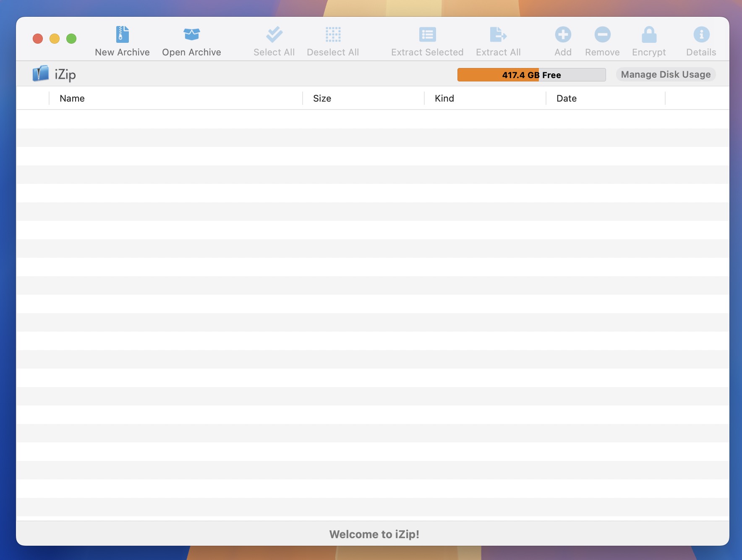Click the Welcome to iZip status bar
This screenshot has height=560, width=742.
point(374,534)
